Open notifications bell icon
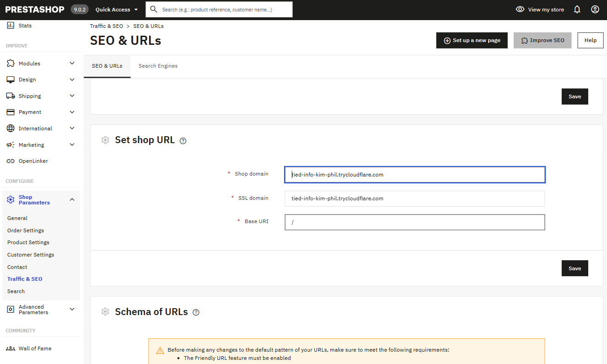The image size is (607, 364). click(577, 10)
